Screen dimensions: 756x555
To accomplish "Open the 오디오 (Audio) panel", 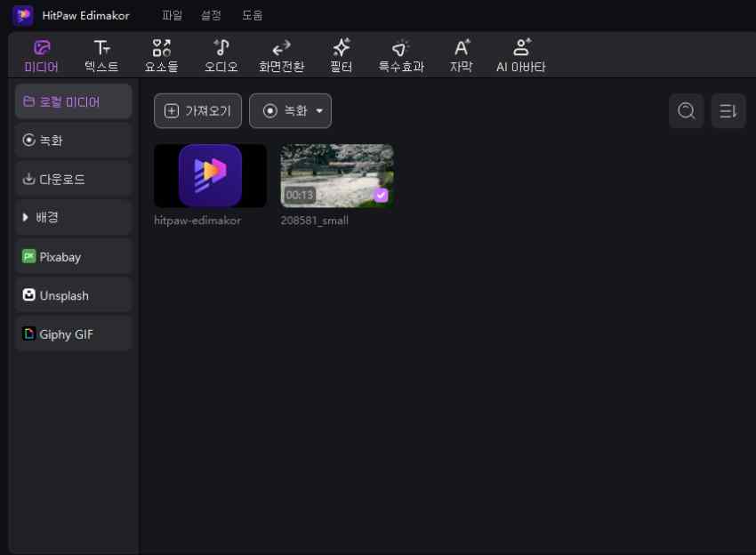I will [x=221, y=55].
